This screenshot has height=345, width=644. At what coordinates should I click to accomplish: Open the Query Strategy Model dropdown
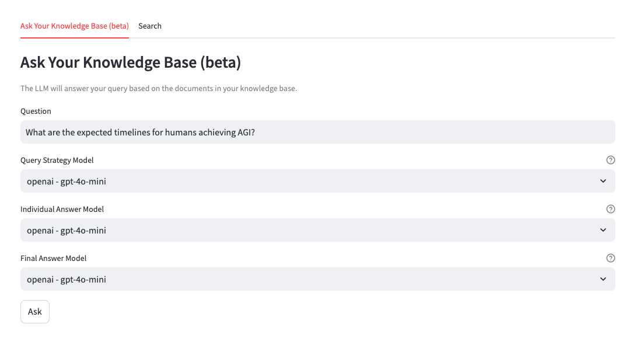[x=309, y=181]
